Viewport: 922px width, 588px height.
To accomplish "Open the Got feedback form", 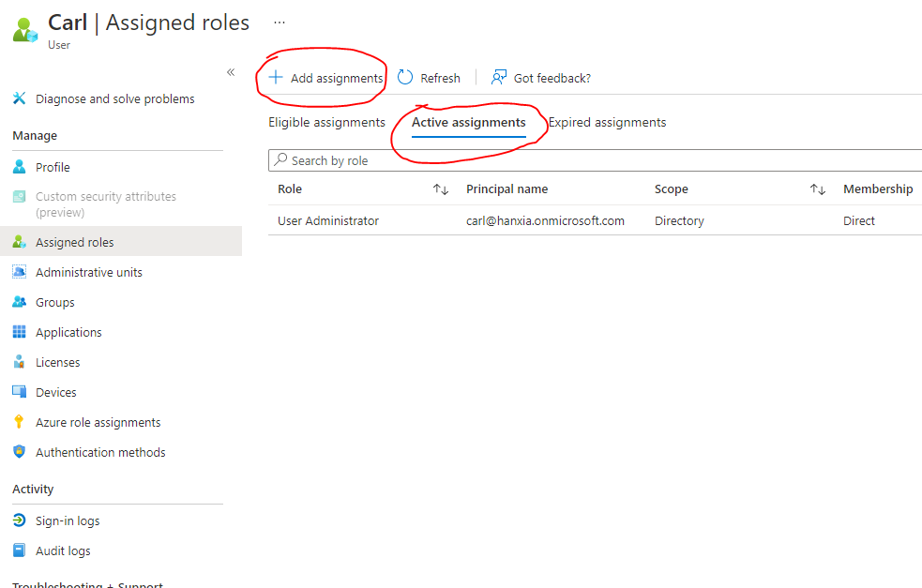I will pos(540,77).
